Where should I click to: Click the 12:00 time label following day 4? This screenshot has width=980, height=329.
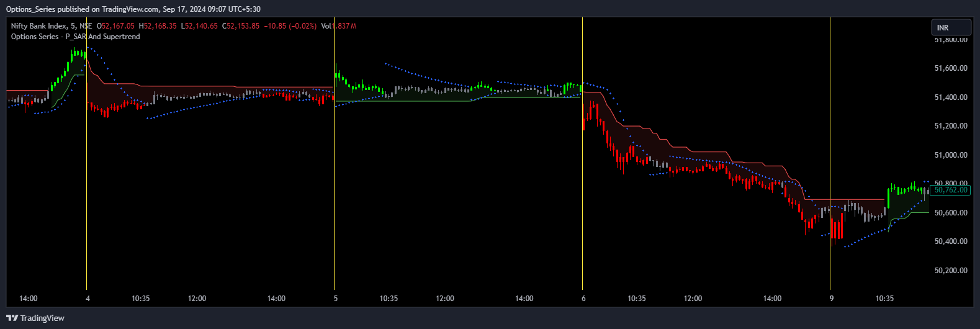pyautogui.click(x=197, y=299)
